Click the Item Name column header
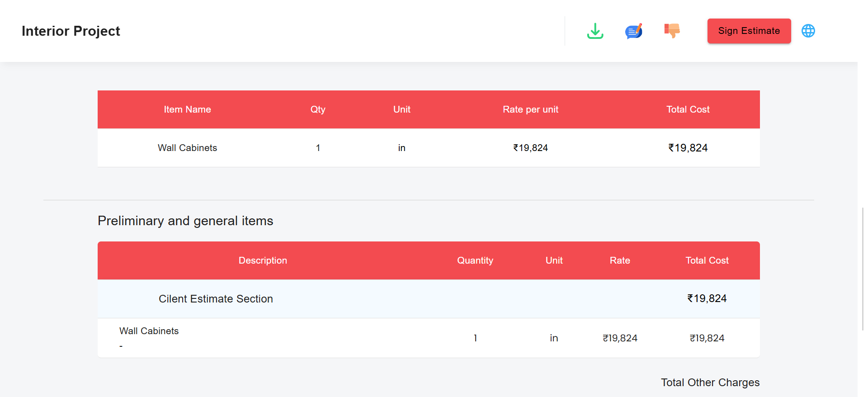This screenshot has height=397, width=868. [x=187, y=109]
